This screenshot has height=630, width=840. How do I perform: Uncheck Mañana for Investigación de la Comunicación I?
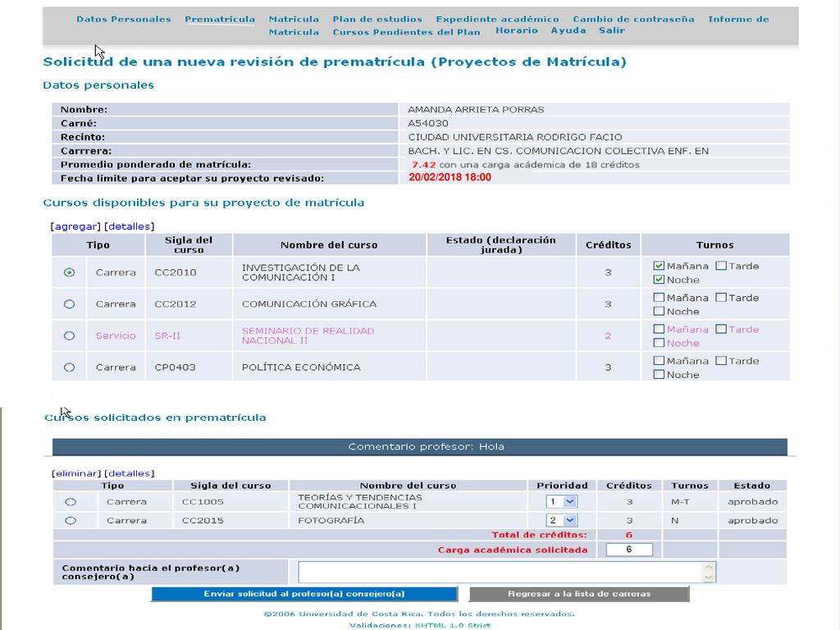click(659, 266)
